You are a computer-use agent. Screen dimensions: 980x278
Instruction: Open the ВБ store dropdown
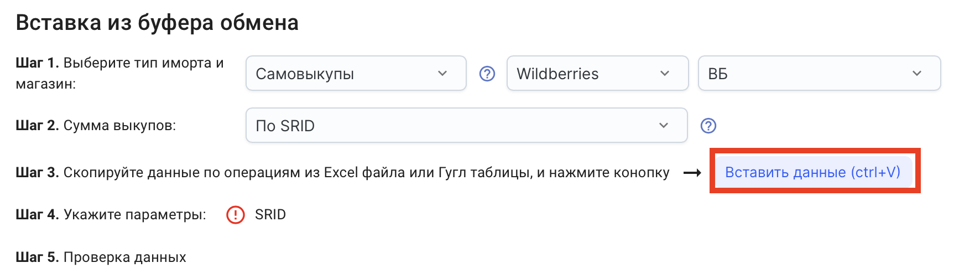coord(819,74)
